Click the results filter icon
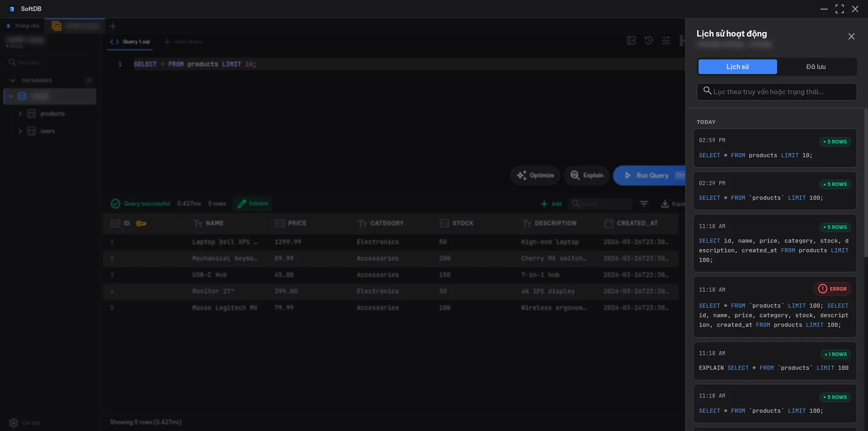 [644, 204]
